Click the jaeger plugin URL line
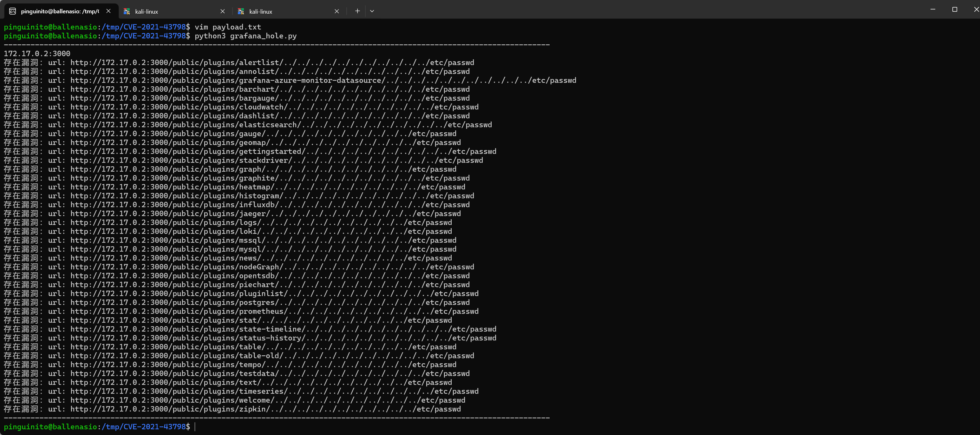 (232, 214)
